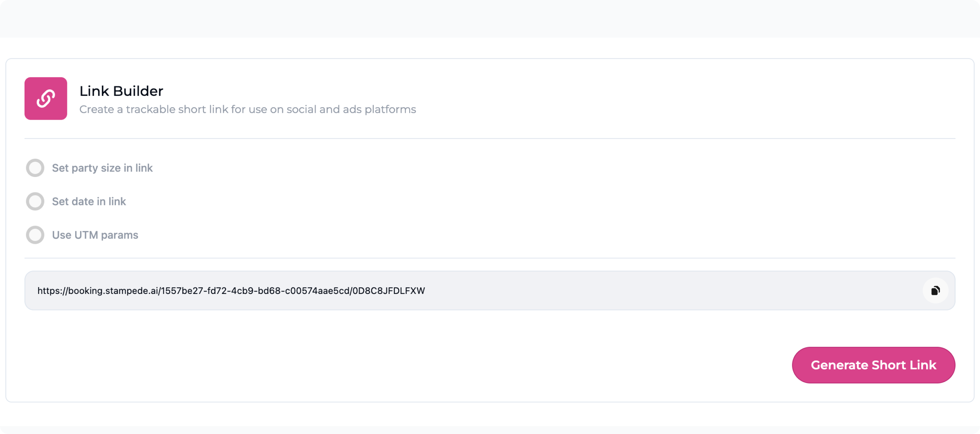980x434 pixels.
Task: Select the radio circle beside UTM params
Action: click(35, 235)
